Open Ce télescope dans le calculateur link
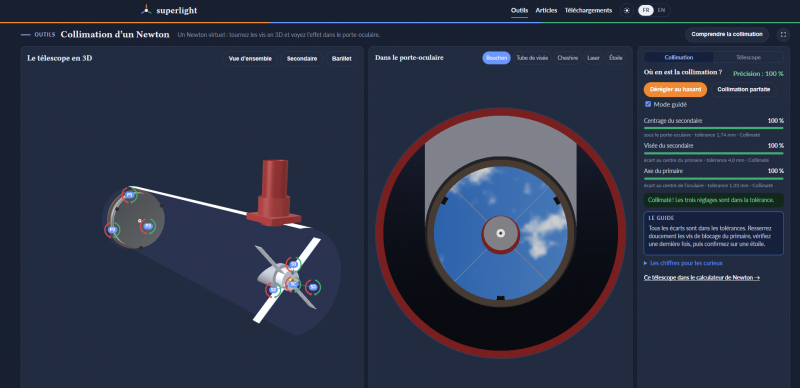This screenshot has height=388, width=800. [x=702, y=278]
